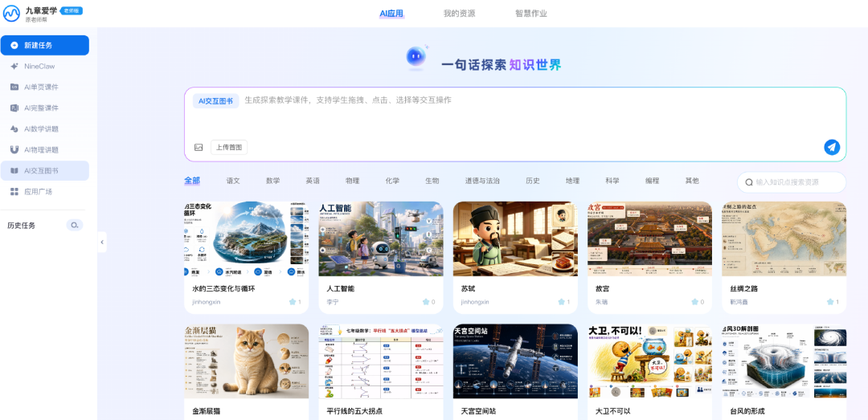Open the 大卫不可以 thumbnail
This screenshot has width=868, height=420.
(650, 361)
